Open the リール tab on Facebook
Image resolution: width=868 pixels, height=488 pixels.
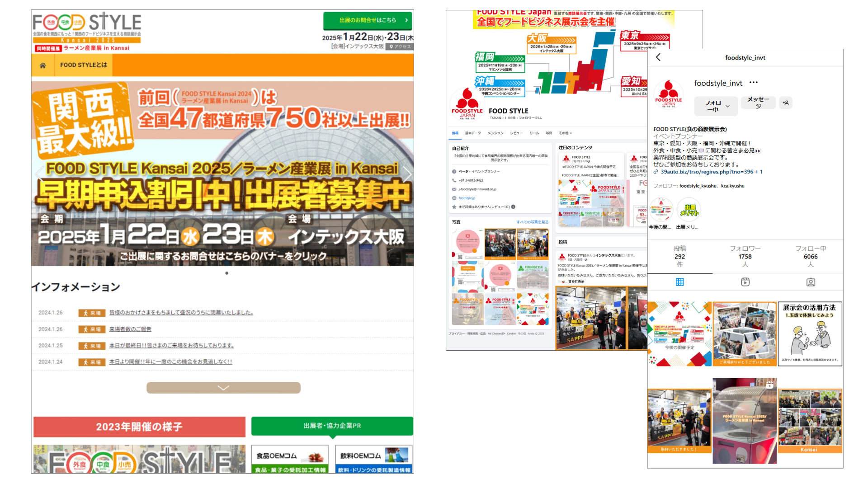pos(534,133)
